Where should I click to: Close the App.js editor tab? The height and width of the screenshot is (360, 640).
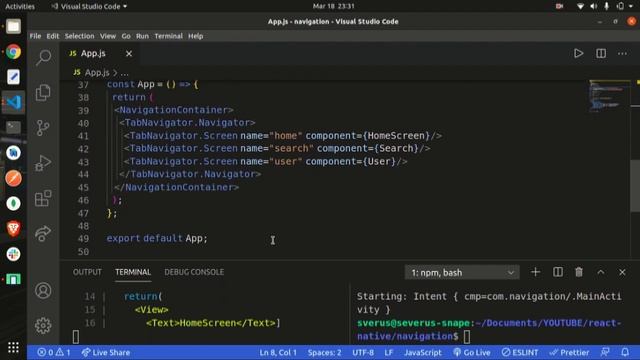coord(129,53)
